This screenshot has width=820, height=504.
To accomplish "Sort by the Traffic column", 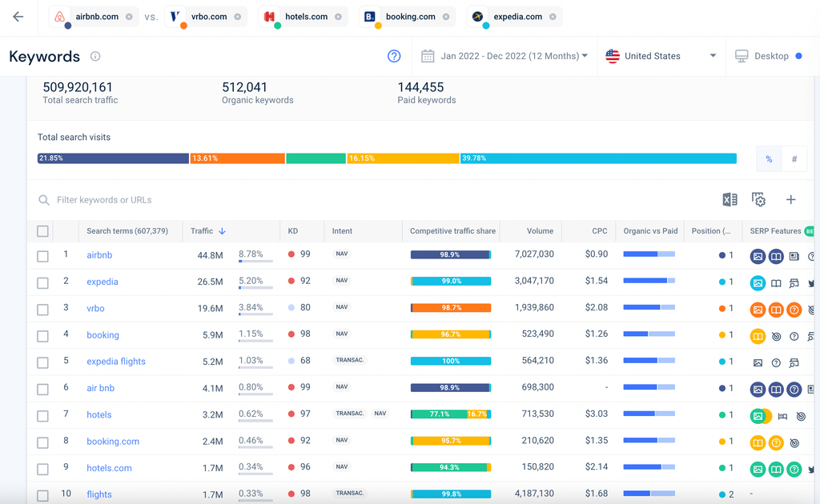I will coord(207,231).
